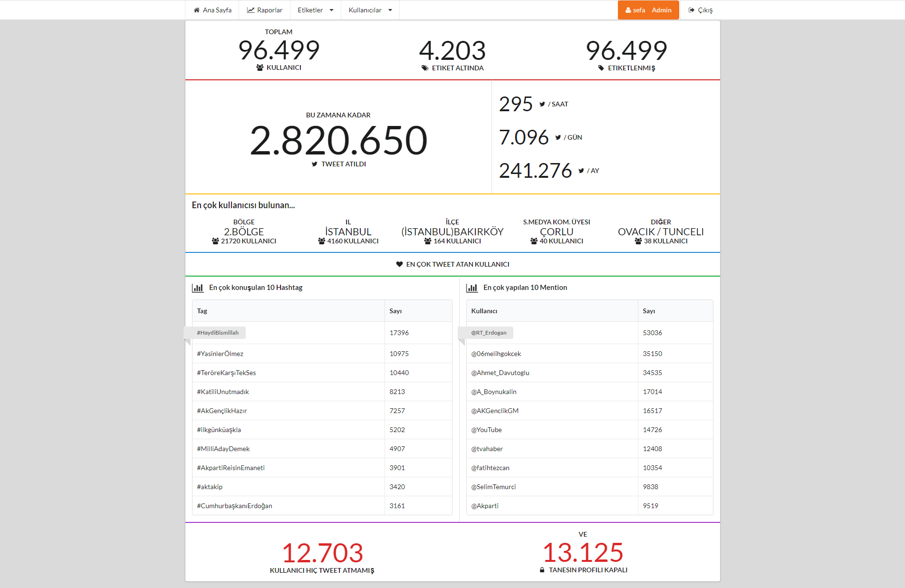Screen dimensions: 905x588
Task: Click the 17396 count for #HaydiBismillah
Action: pos(399,333)
